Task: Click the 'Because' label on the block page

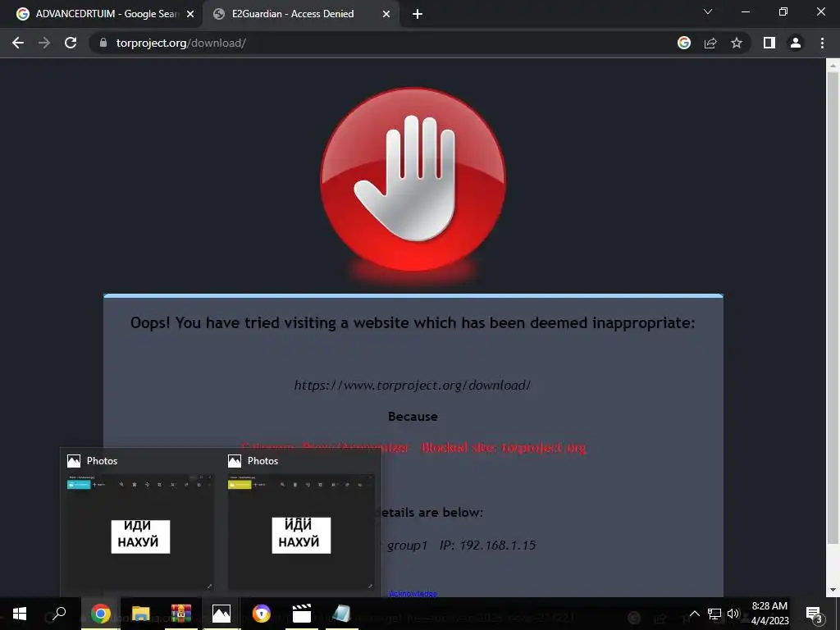Action: 413,416
